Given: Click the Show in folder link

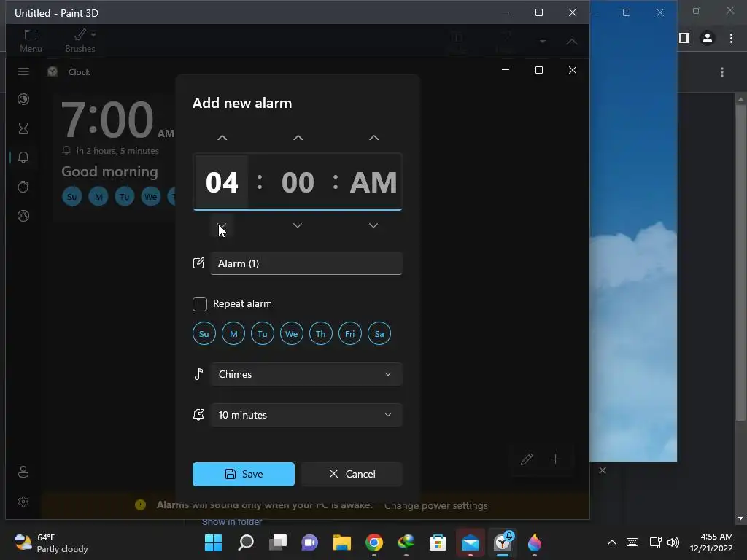Looking at the screenshot, I should tap(232, 522).
